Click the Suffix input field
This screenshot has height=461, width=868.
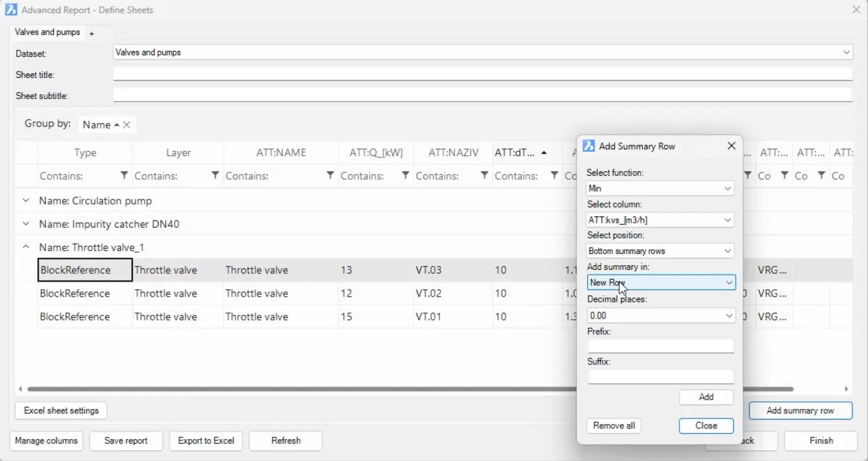click(661, 376)
